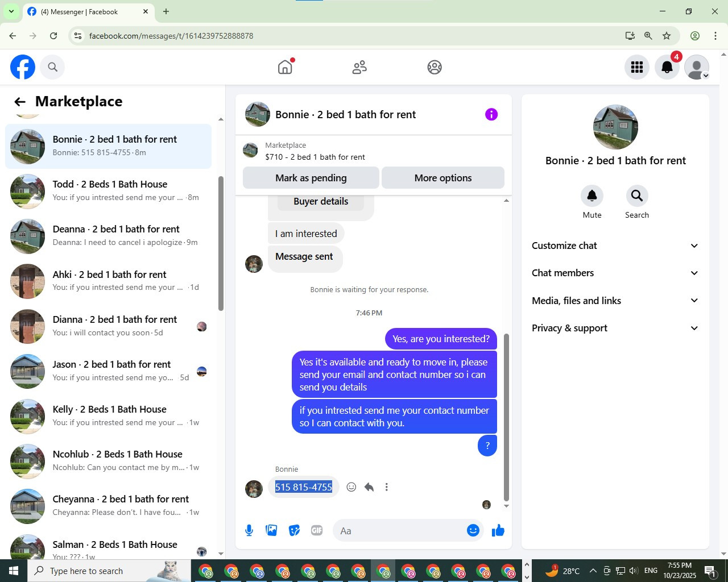728x582 pixels.
Task: Reply to Bonnie's phone number message
Action: pyautogui.click(x=369, y=487)
